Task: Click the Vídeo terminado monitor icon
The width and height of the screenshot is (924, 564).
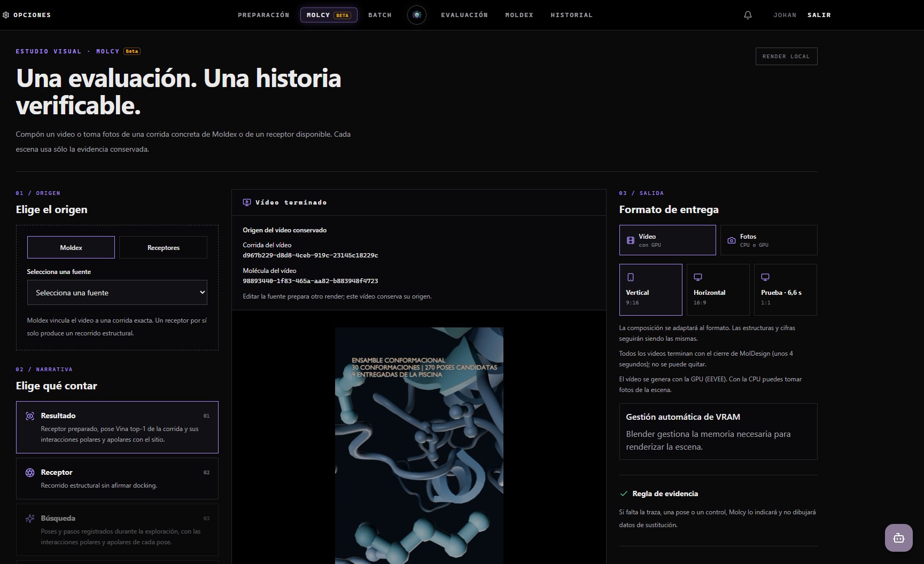Action: click(x=247, y=202)
